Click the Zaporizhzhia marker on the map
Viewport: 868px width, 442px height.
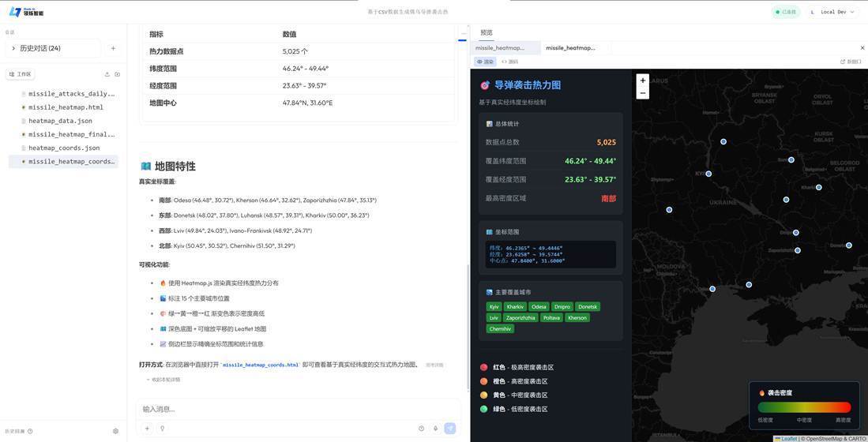click(798, 250)
